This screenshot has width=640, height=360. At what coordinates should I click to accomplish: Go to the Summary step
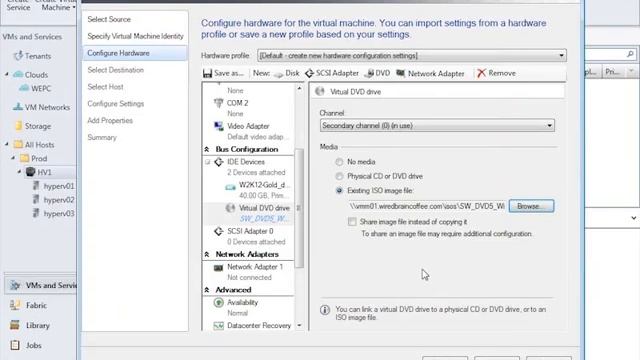(x=102, y=138)
